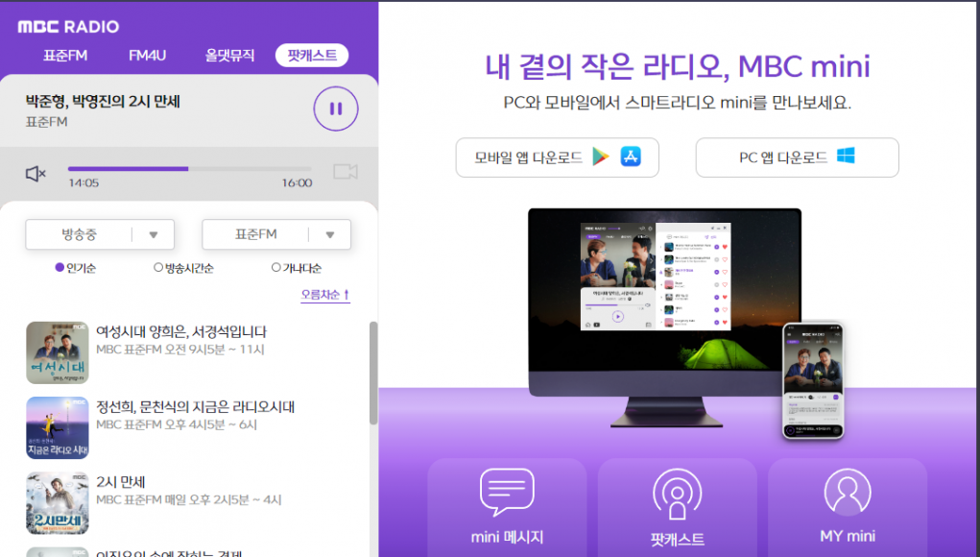Click 박준형, 박영진의 2시 만세 now-playing title

pos(103,101)
